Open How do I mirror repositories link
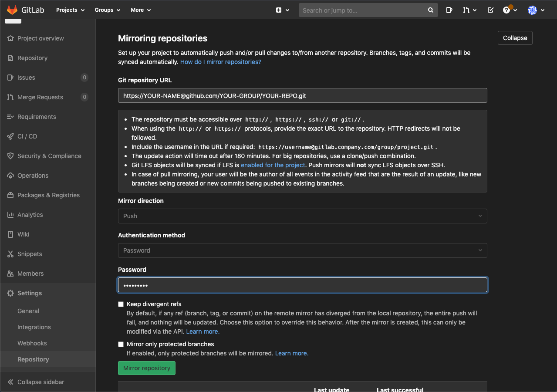557x392 pixels. point(221,62)
